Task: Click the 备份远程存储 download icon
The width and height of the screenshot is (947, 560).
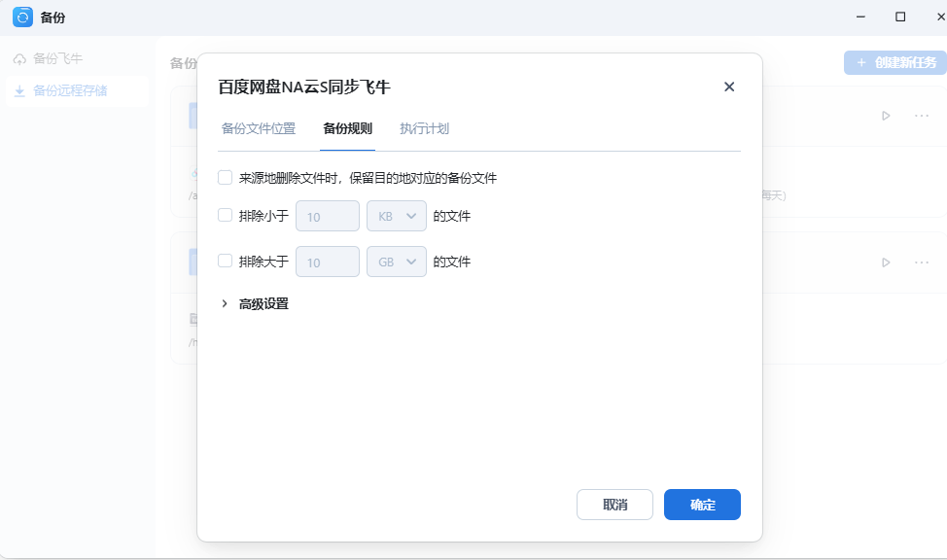Action: point(19,91)
